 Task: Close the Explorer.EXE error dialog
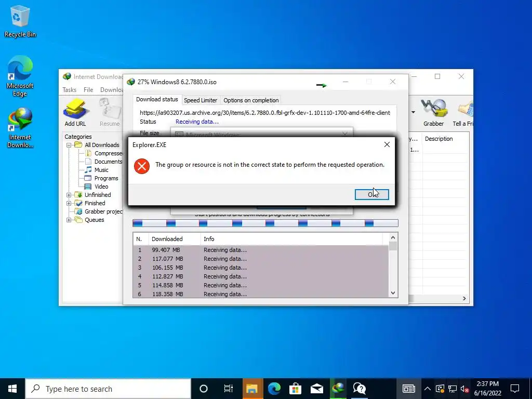click(387, 144)
